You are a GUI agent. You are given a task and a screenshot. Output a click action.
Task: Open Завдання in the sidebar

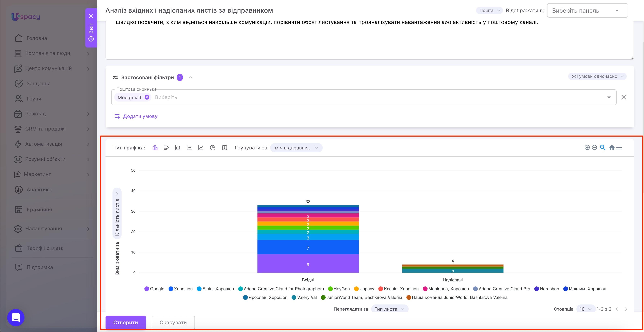point(38,84)
